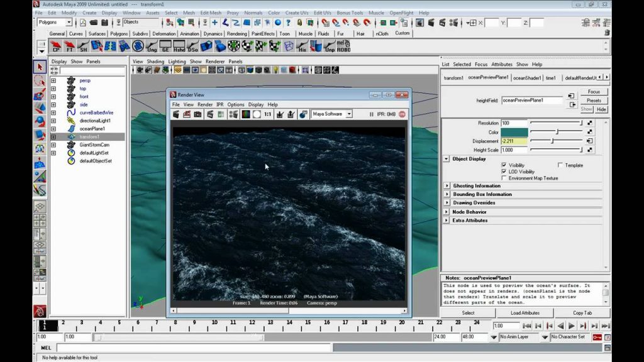Click keep image icon in Render View
The width and height of the screenshot is (644, 362).
pyautogui.click(x=280, y=114)
